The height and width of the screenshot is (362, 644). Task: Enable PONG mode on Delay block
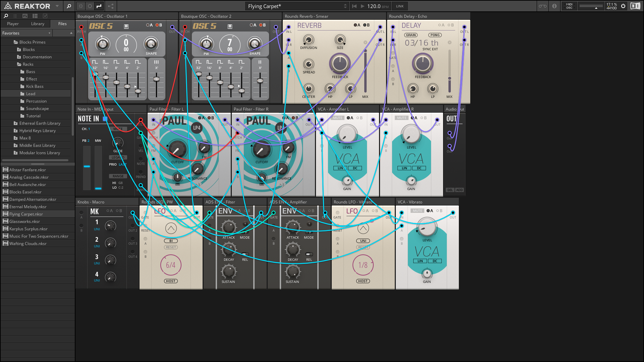tap(435, 35)
